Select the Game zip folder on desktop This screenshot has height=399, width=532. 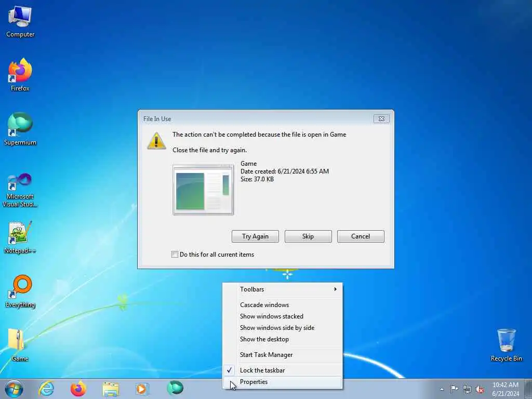click(20, 345)
